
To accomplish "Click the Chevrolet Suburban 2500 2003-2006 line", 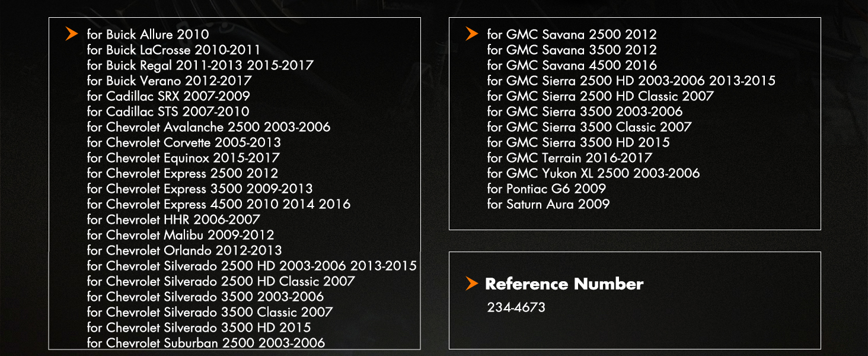I will 206,343.
